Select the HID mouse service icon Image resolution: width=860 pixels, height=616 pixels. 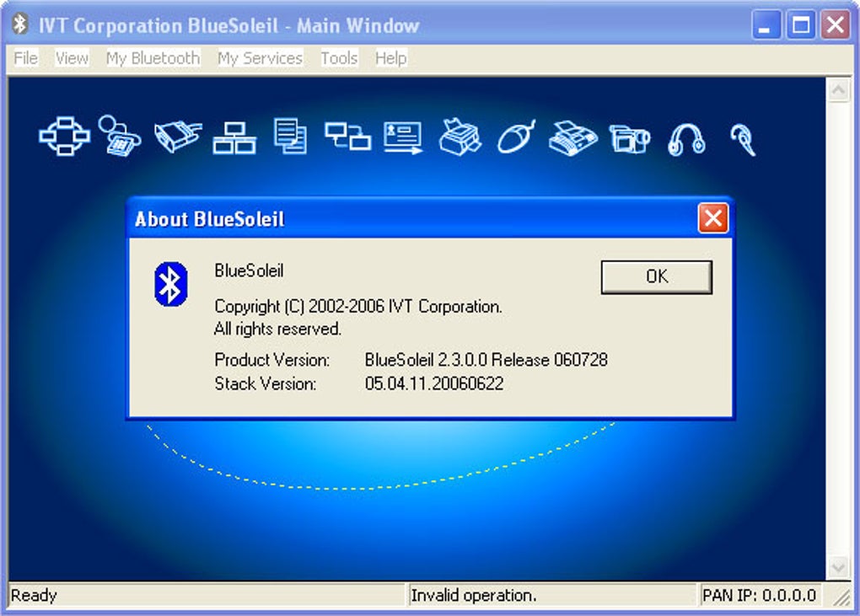(516, 137)
